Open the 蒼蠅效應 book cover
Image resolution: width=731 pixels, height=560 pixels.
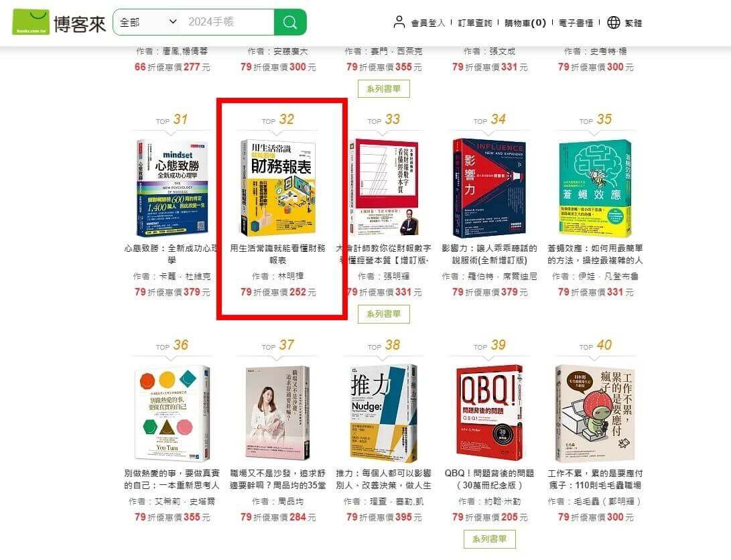[596, 188]
